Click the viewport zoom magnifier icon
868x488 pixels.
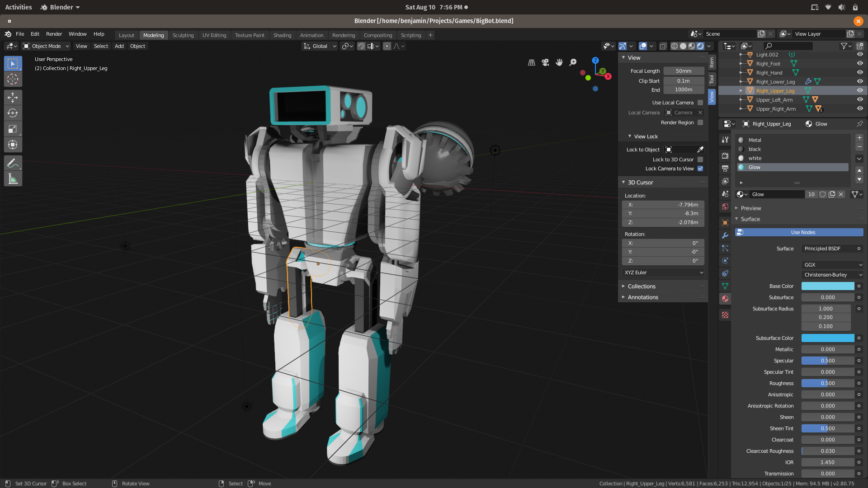pos(573,62)
